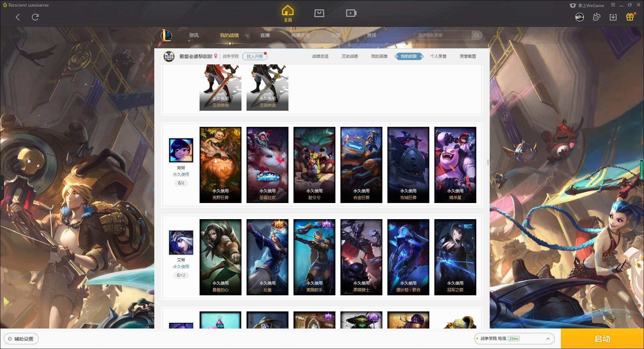This screenshot has width=644, height=349.
Task: Open the flame mascot community icon
Action: (x=596, y=17)
